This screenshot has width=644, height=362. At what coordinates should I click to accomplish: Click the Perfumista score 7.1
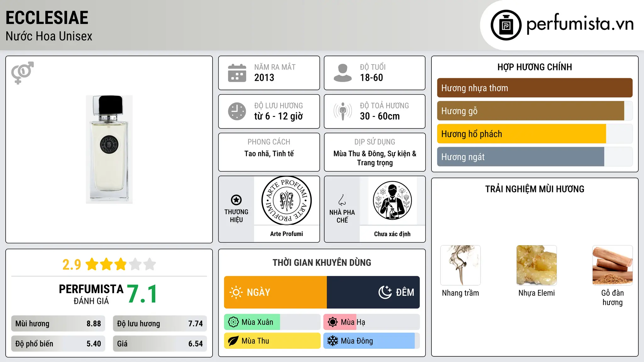click(142, 294)
